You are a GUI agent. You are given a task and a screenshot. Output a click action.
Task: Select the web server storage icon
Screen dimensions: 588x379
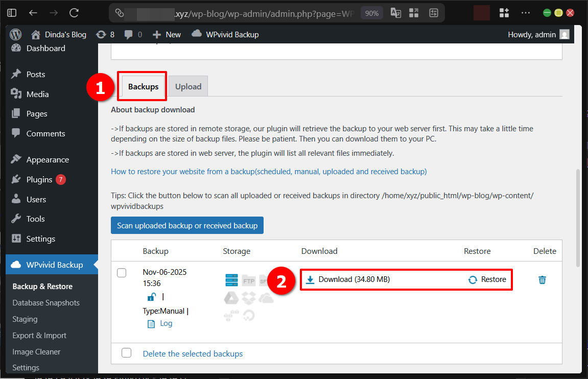click(x=231, y=280)
